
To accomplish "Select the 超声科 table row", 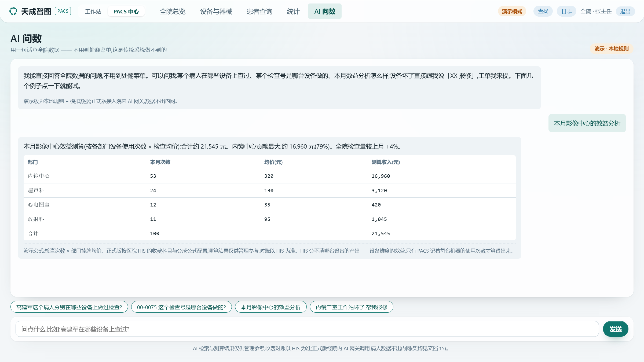I will [270, 191].
